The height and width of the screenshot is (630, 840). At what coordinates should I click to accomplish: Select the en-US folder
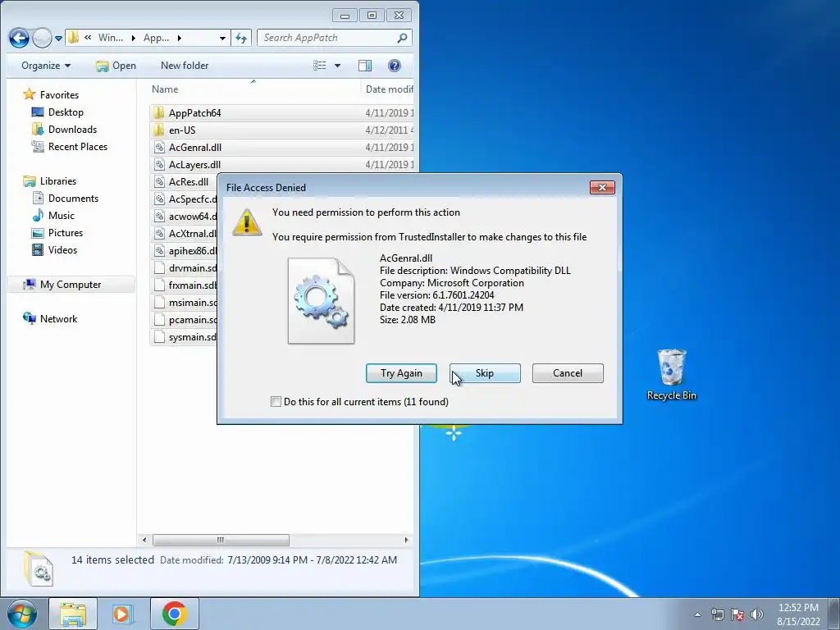click(x=181, y=130)
